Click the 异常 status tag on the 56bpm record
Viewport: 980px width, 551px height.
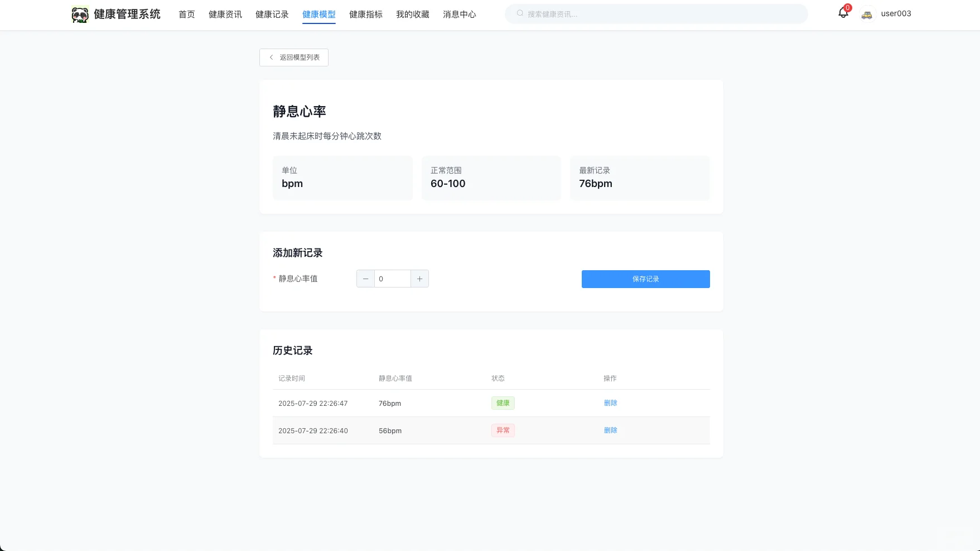503,430
